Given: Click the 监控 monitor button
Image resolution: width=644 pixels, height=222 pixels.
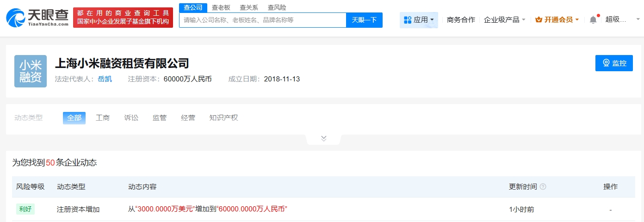Looking at the screenshot, I should click(x=613, y=63).
